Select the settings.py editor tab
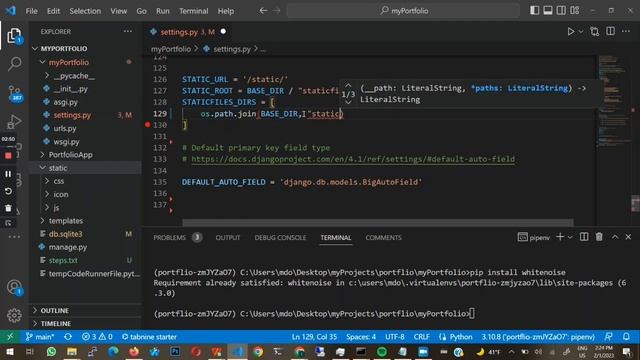640x360 pixels. click(187, 32)
